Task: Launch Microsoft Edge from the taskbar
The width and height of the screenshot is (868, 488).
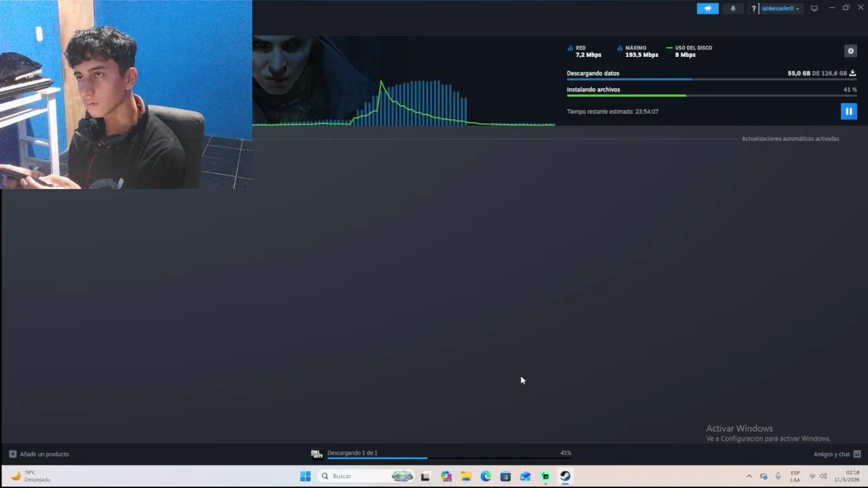Action: pos(486,476)
